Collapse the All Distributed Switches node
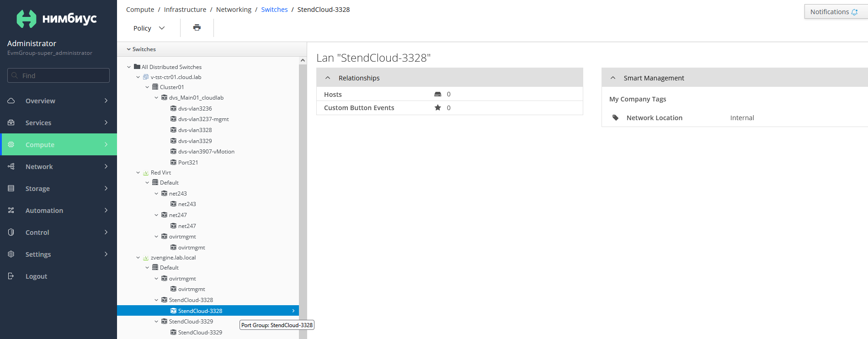The height and width of the screenshot is (339, 868). (x=129, y=67)
